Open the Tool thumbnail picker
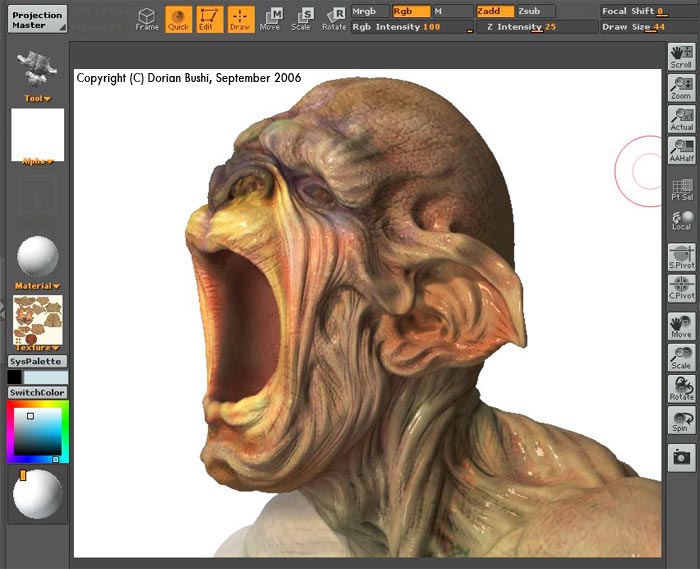 tap(37, 69)
